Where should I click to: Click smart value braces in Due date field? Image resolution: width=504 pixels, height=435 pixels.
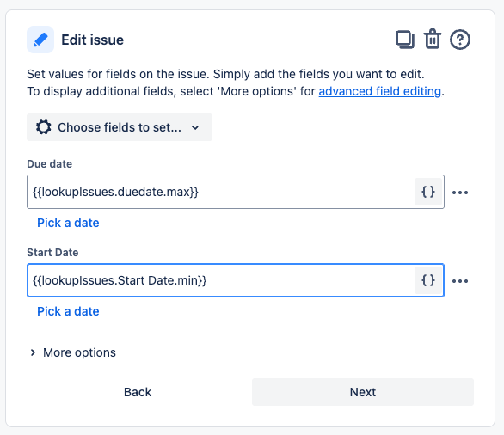pyautogui.click(x=428, y=192)
